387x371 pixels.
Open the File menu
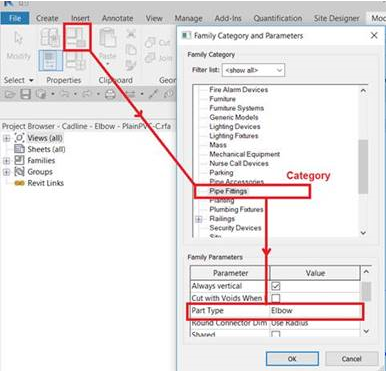tap(15, 18)
